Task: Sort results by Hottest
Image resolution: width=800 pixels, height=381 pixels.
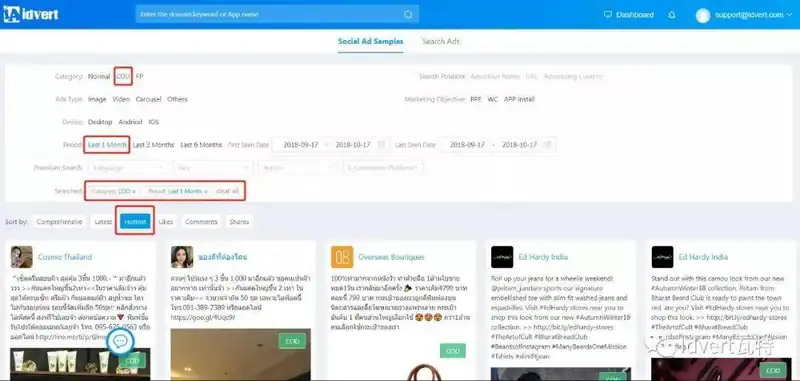Action: (x=135, y=222)
